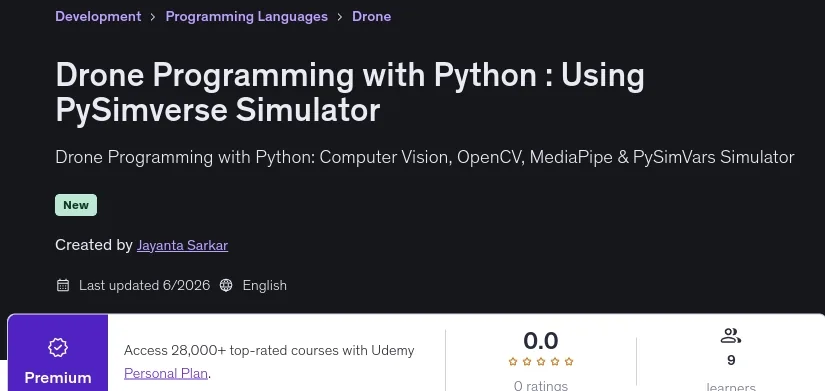Click the learner count 9
825x391 pixels.
[x=731, y=360]
